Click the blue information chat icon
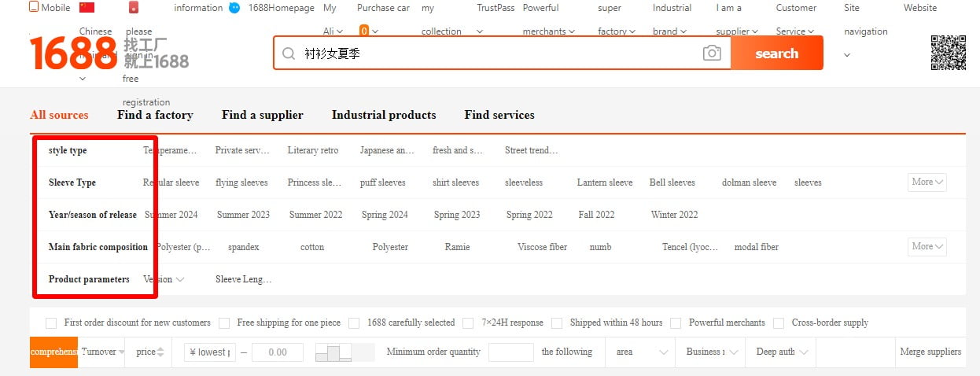The image size is (980, 376). (x=234, y=8)
